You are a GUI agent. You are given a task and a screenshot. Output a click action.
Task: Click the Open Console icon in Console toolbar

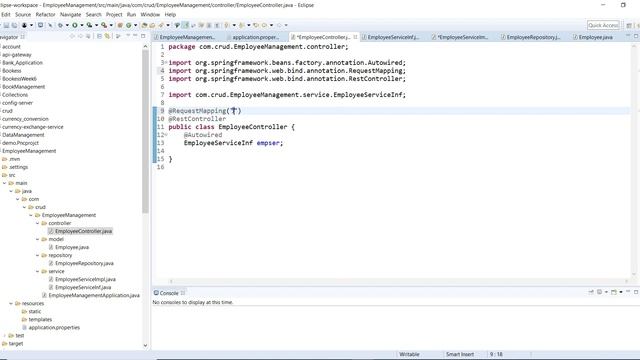[x=613, y=292]
